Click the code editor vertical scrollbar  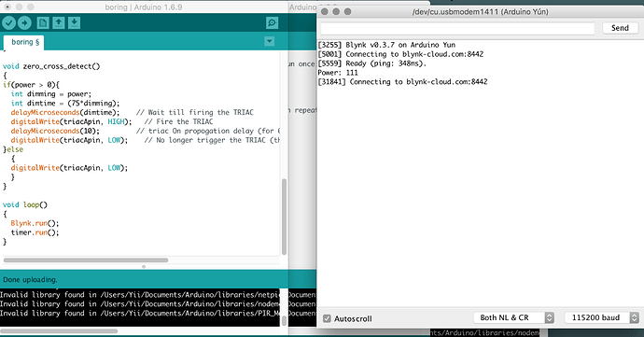(x=284, y=217)
